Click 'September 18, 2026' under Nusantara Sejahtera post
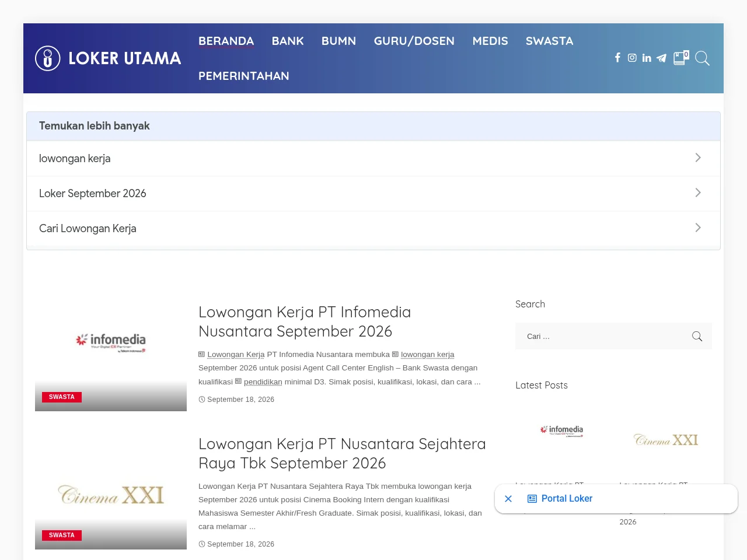The image size is (747, 560). [x=240, y=544]
